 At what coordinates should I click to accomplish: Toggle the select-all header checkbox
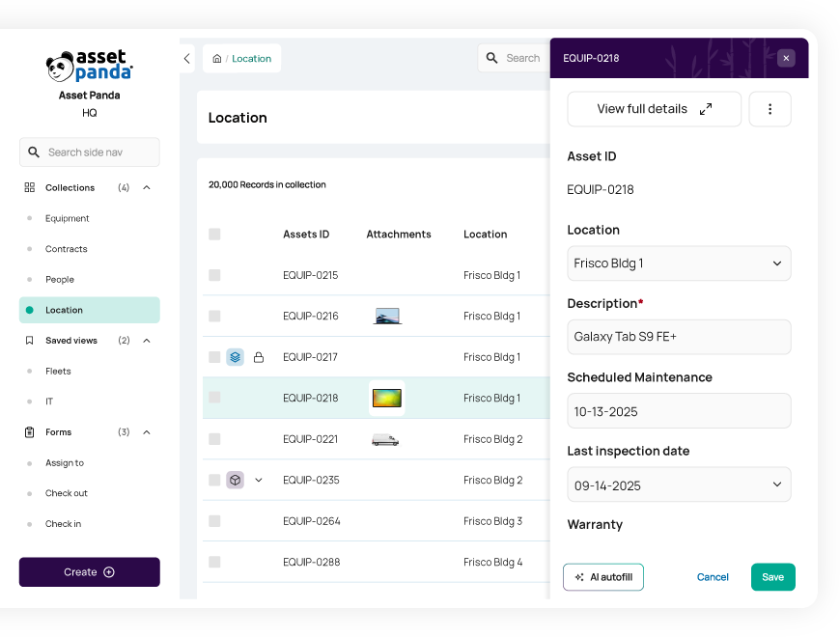(214, 235)
